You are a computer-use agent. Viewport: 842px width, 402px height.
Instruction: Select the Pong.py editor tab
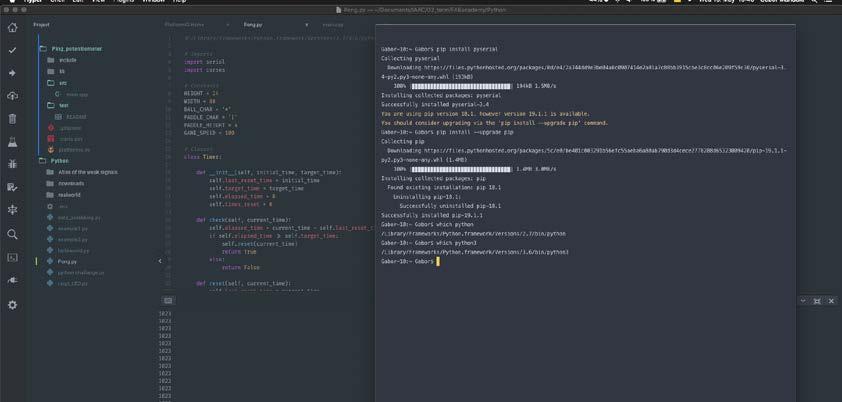[x=252, y=25]
